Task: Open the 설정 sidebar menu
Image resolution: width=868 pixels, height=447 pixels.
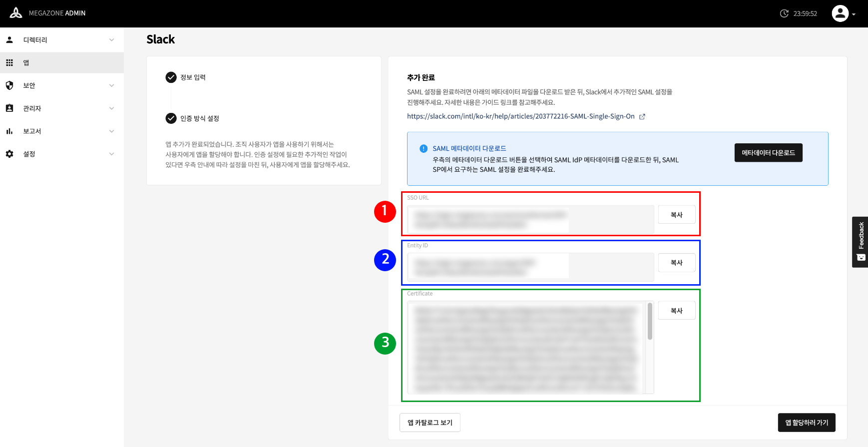Action: click(62, 154)
